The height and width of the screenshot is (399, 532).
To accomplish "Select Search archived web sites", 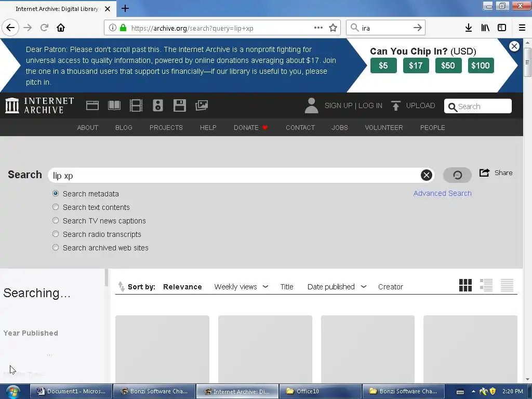I will (x=56, y=248).
